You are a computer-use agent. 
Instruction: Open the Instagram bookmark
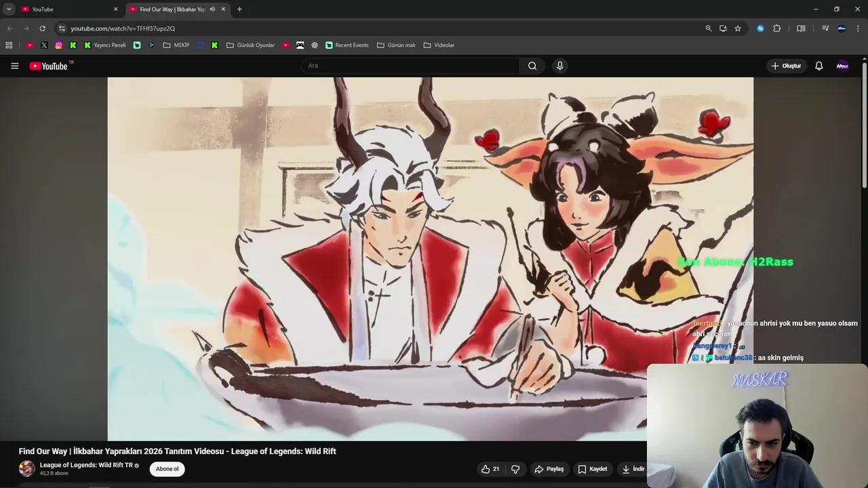[58, 45]
